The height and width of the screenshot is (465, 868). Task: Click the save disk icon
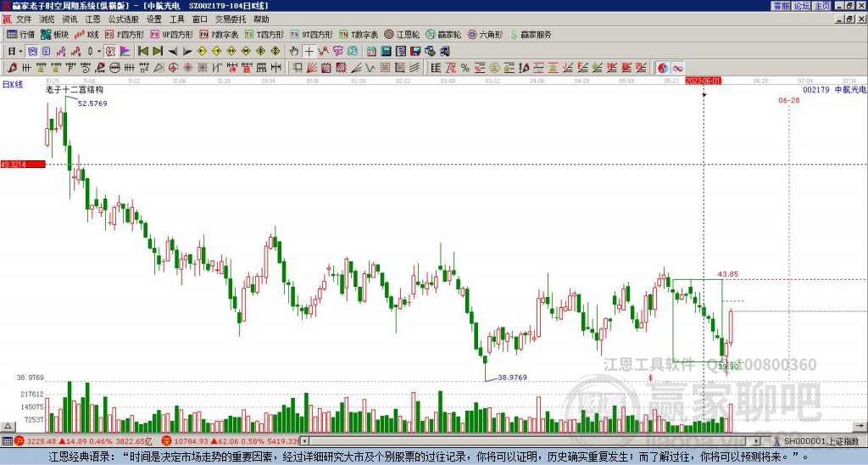coord(415,51)
